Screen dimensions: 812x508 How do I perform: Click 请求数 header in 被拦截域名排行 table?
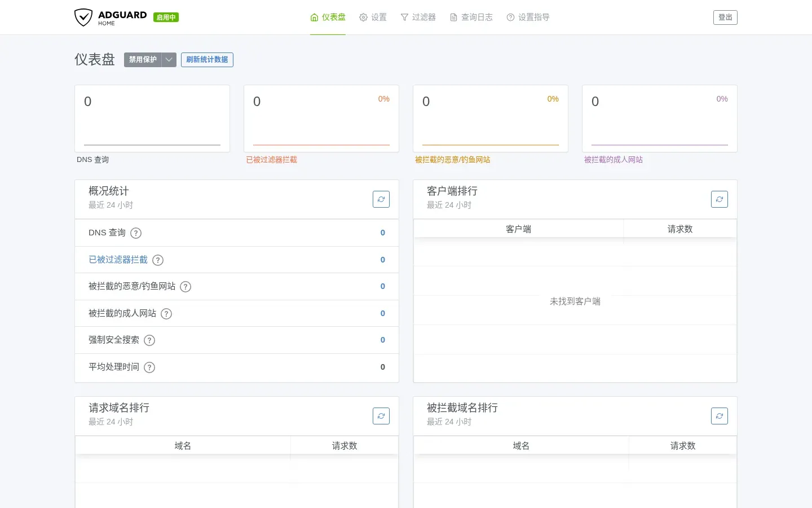[x=683, y=445]
